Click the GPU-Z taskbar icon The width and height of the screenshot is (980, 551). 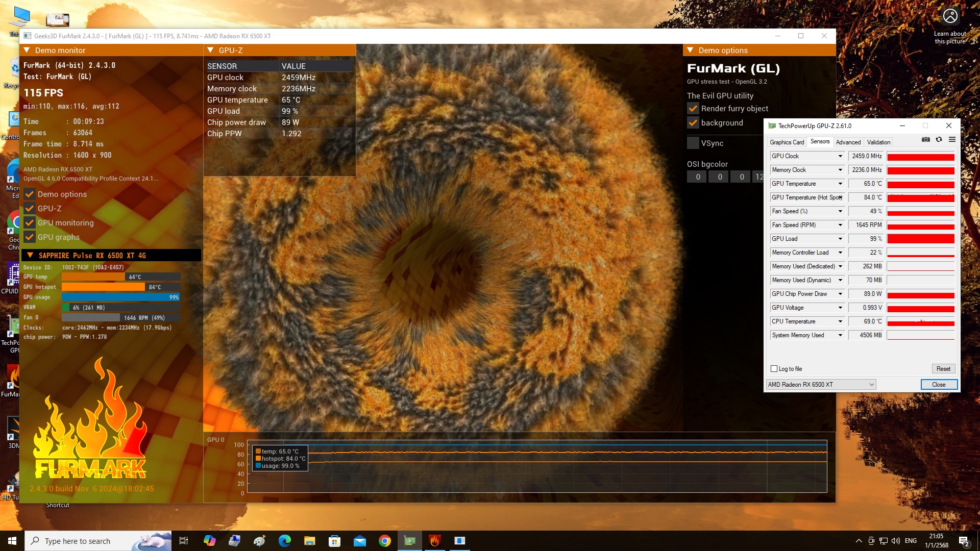[410, 541]
